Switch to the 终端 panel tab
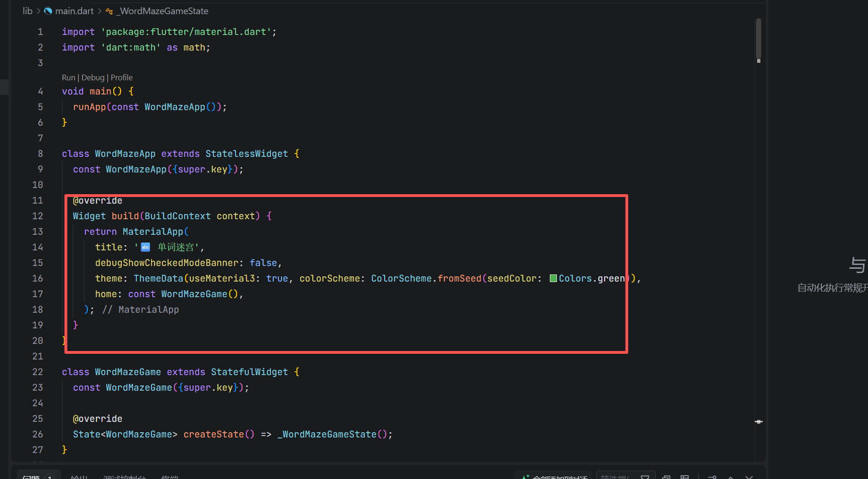This screenshot has height=479, width=868. (x=170, y=476)
